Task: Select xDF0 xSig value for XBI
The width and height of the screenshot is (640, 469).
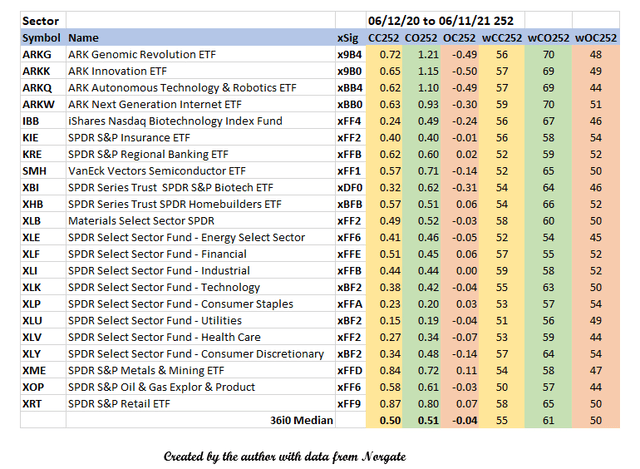Action: pyautogui.click(x=351, y=187)
